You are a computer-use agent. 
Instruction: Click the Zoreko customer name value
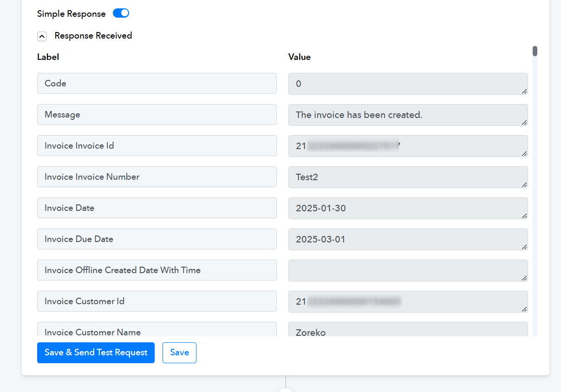pos(408,329)
